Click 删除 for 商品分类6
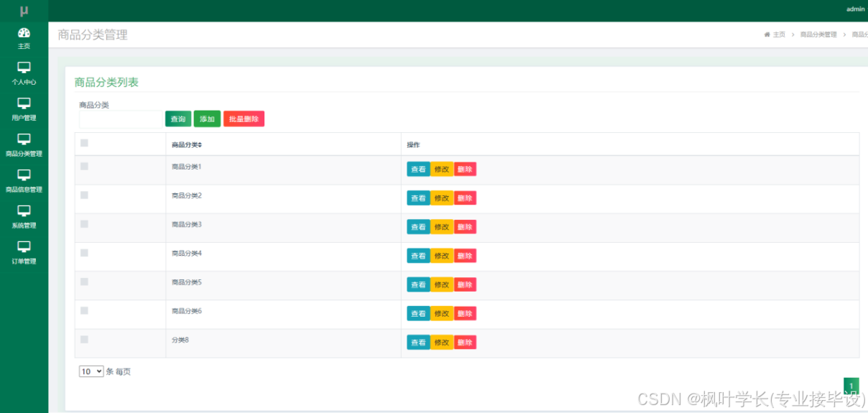Viewport: 868px width, 413px height. [x=465, y=314]
